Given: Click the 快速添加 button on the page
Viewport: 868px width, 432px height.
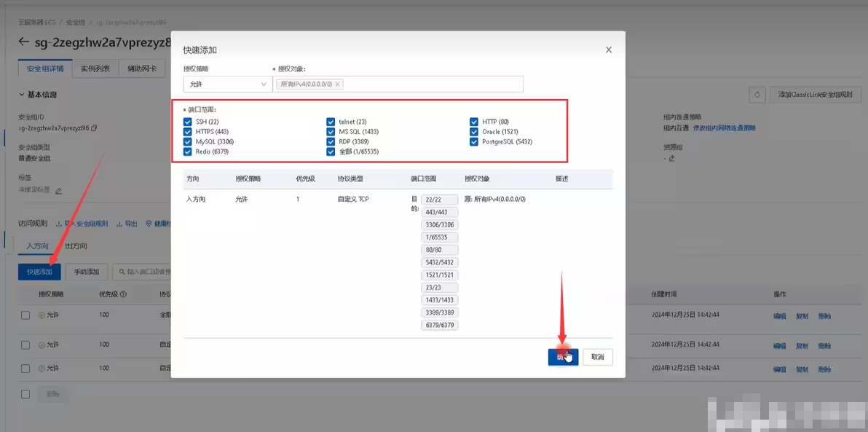Looking at the screenshot, I should pos(39,272).
